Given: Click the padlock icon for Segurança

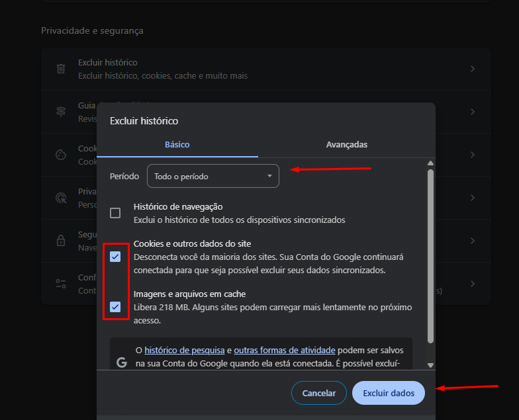Looking at the screenshot, I should (x=61, y=240).
